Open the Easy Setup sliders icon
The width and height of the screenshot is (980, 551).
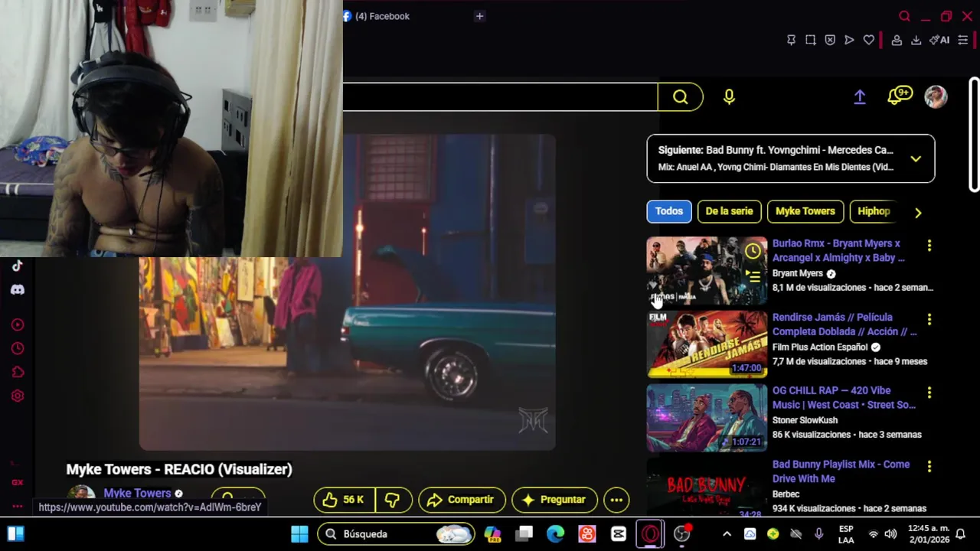[x=963, y=40]
